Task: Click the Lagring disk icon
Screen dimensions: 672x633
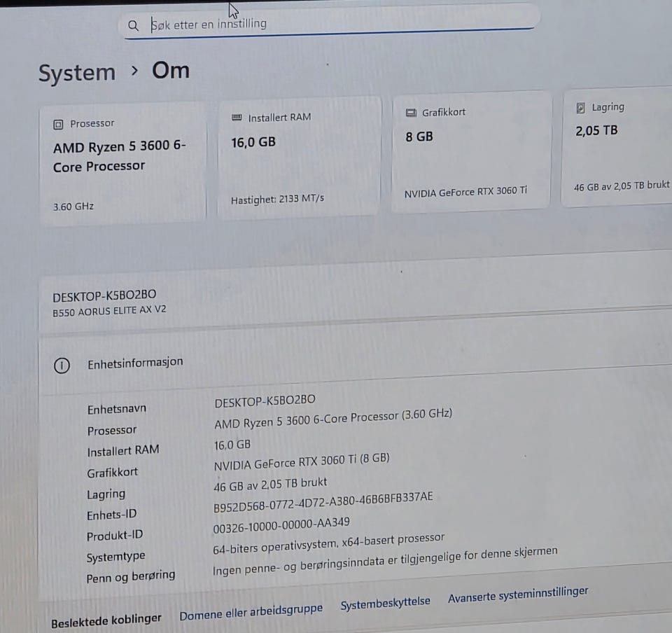Action: pyautogui.click(x=581, y=108)
